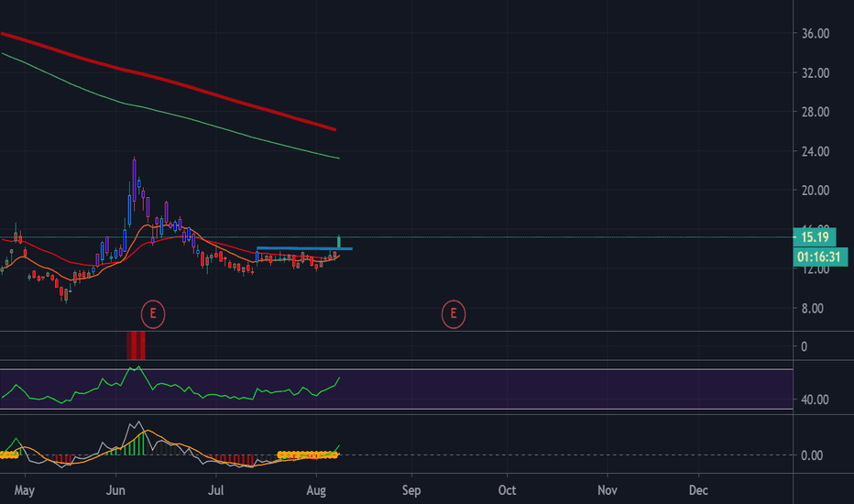Click the 32.00 price axis label
The height and width of the screenshot is (504, 854).
(816, 72)
